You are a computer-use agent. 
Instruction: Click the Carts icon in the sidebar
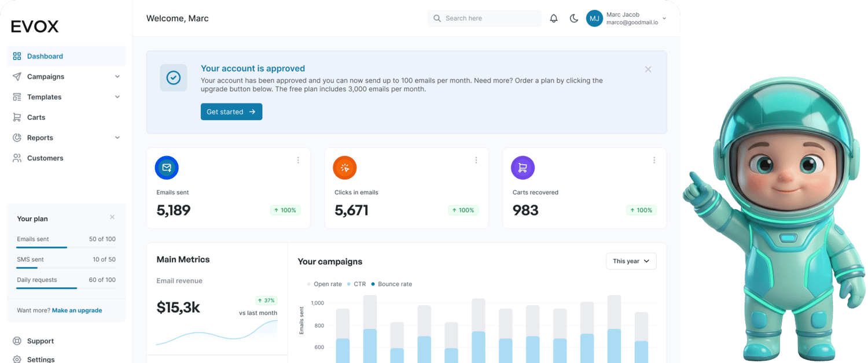coord(16,117)
